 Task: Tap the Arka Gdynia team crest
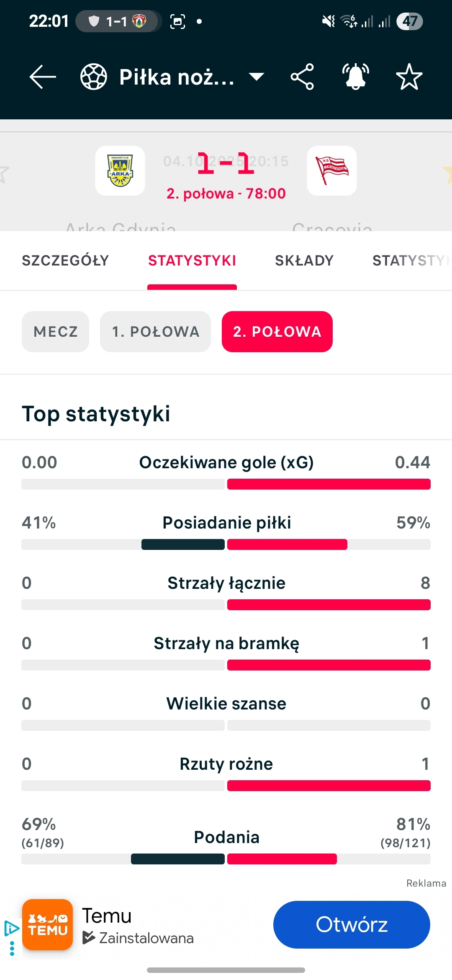coord(120,170)
